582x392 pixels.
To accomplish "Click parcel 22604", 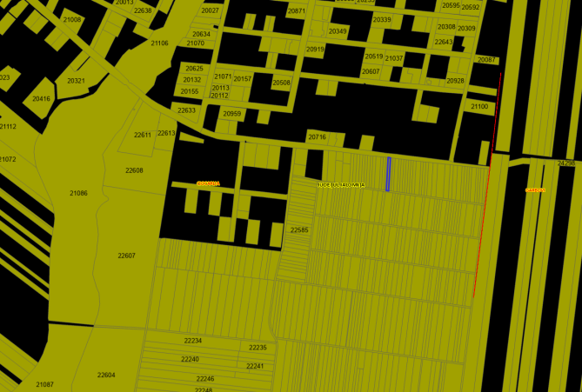I will coord(106,375).
